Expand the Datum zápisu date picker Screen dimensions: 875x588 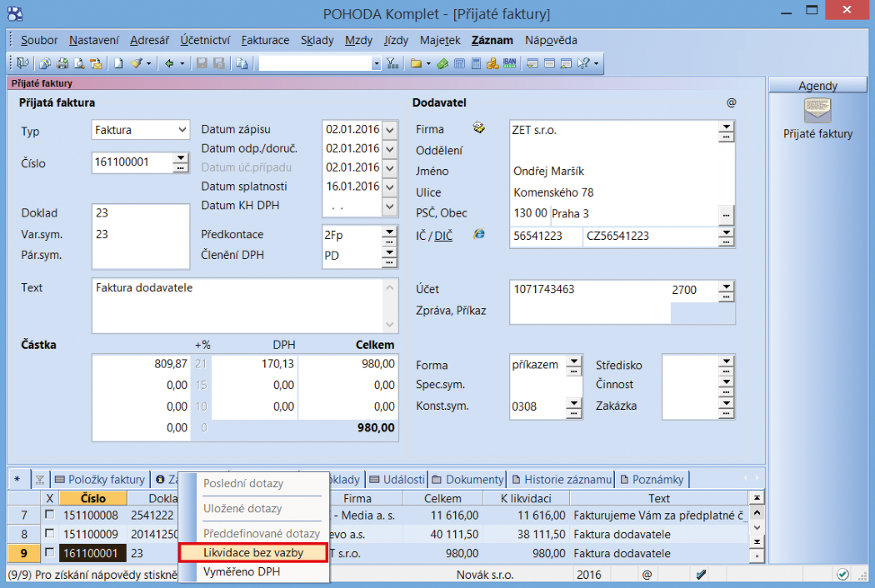(x=389, y=129)
